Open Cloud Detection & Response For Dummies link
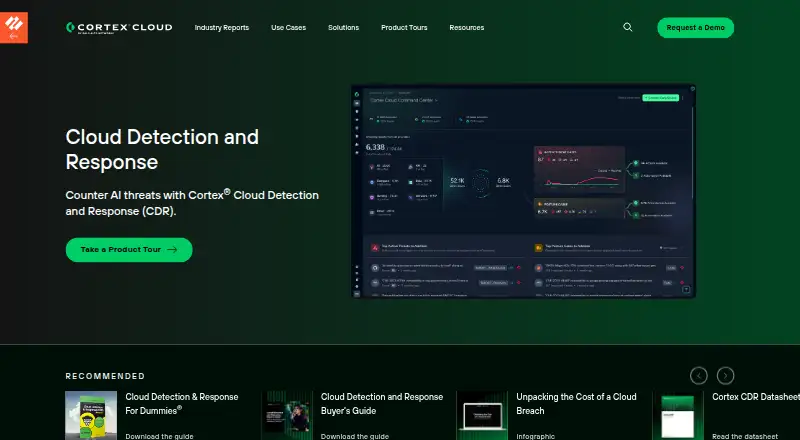 182,404
